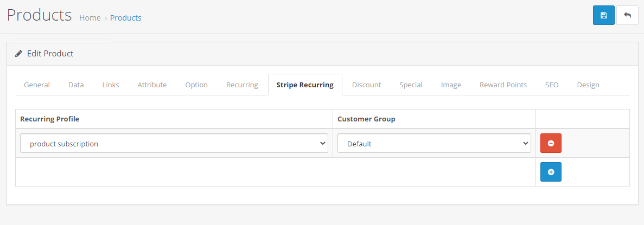Open the Recurring tab

click(242, 85)
